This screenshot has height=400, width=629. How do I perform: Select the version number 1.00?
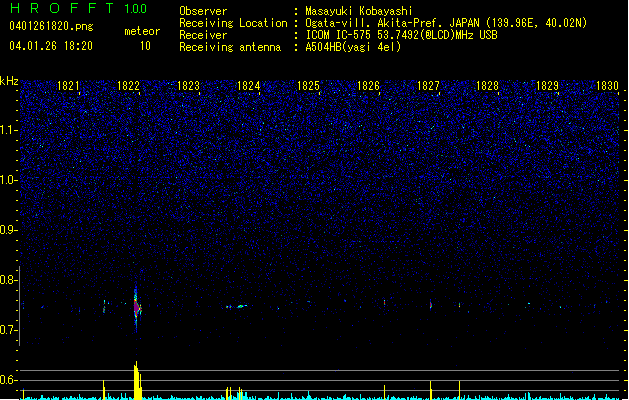(x=136, y=9)
